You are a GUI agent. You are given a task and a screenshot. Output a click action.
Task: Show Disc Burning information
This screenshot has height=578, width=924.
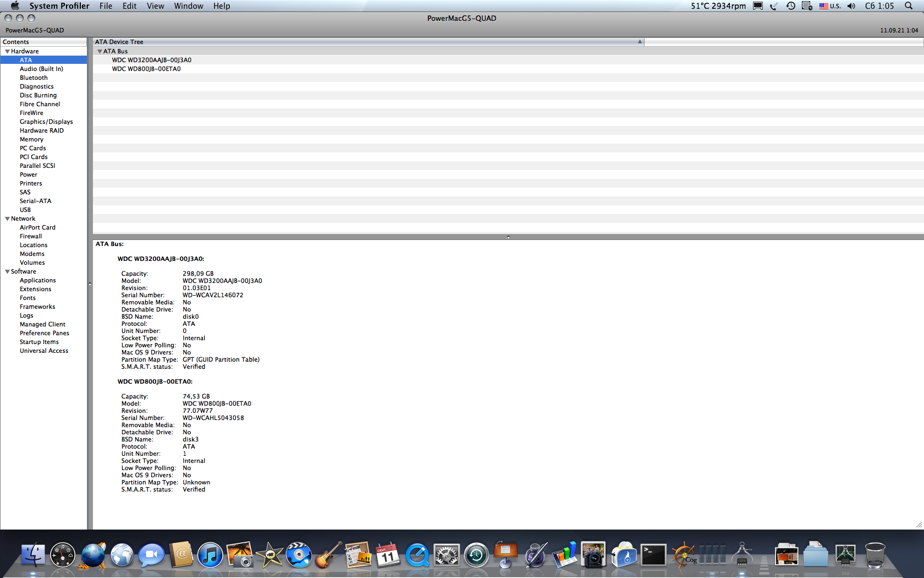click(38, 95)
